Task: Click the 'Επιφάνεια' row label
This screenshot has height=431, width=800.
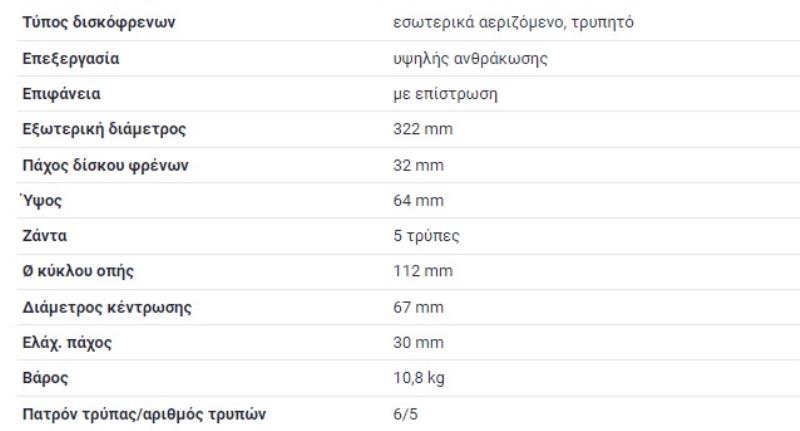Action: point(62,94)
